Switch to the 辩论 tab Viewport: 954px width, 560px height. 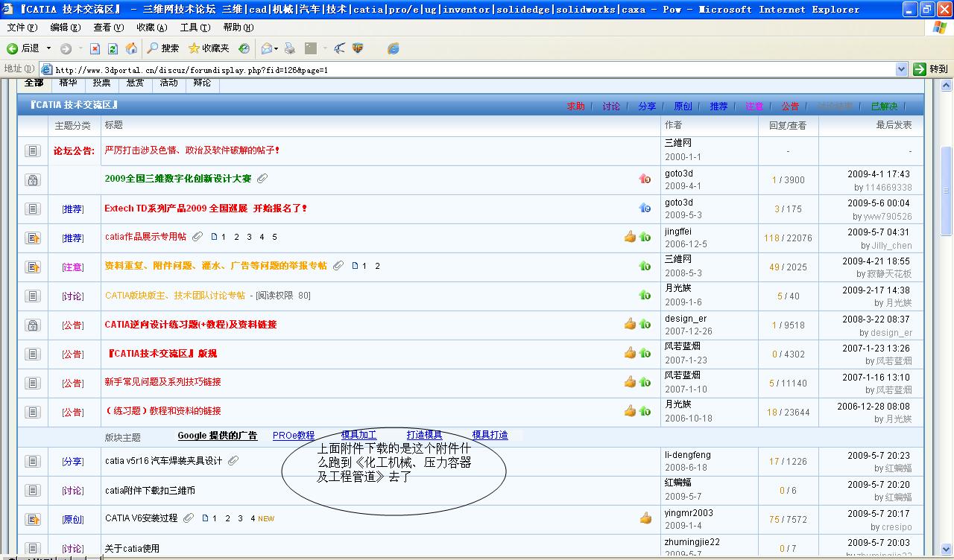(x=202, y=83)
